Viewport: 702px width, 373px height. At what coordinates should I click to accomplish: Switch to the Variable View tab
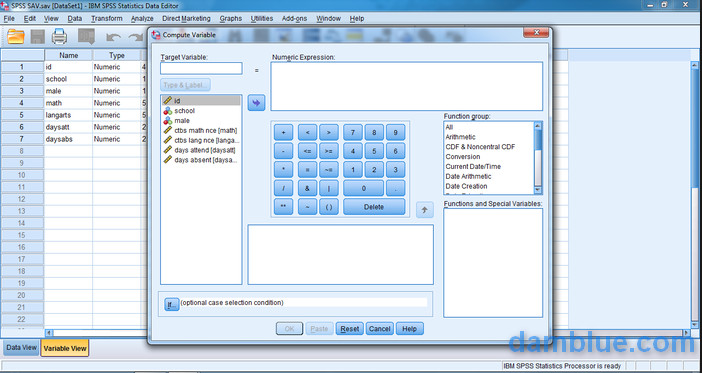[65, 348]
